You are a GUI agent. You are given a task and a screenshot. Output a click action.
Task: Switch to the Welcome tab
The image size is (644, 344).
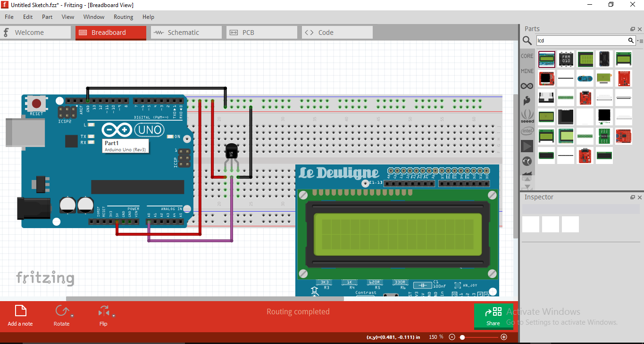(35, 33)
